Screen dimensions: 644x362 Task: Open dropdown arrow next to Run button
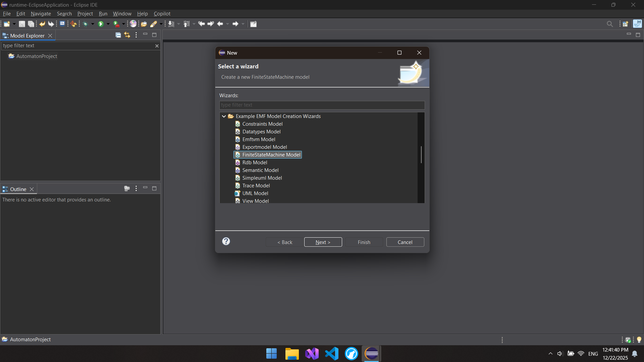click(108, 24)
